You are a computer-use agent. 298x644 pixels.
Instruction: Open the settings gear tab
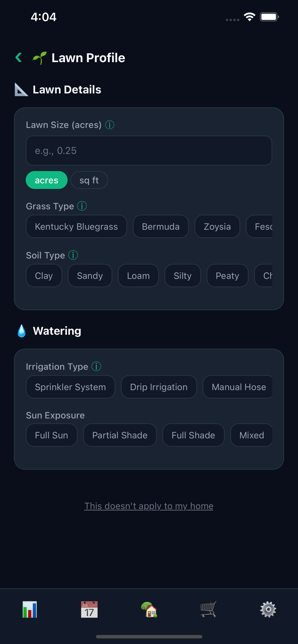pyautogui.click(x=268, y=609)
